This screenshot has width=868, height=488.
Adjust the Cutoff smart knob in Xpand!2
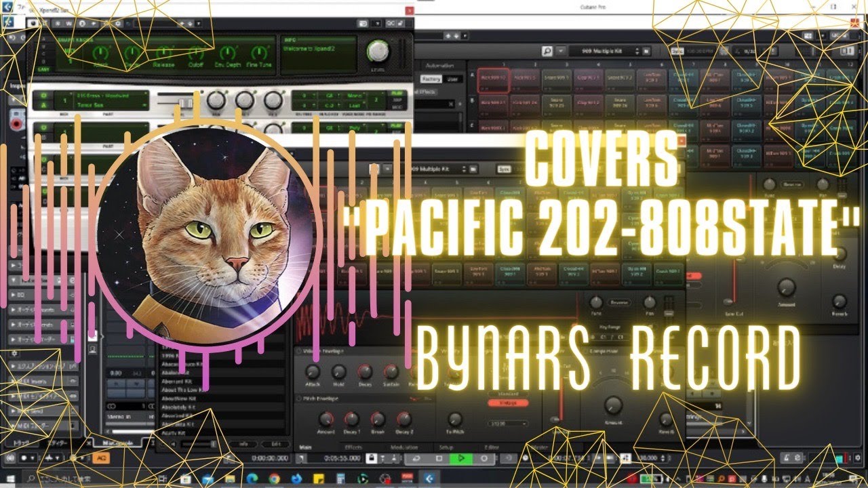pos(196,53)
